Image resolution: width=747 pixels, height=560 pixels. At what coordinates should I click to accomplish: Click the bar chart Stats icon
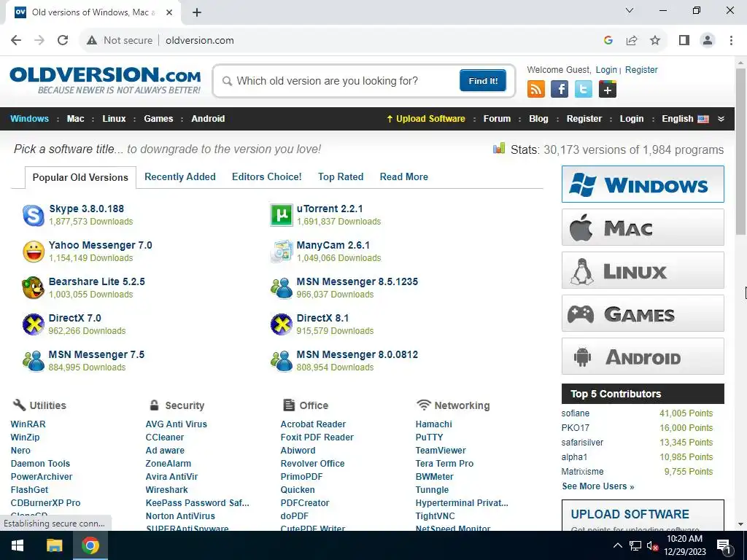coord(499,149)
